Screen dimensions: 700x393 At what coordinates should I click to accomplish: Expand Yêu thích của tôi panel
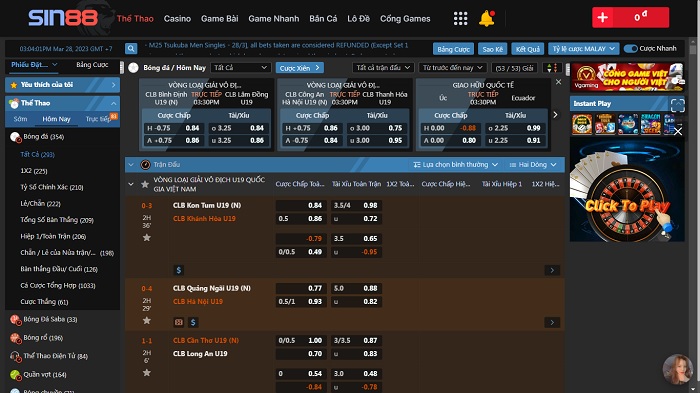62,84
